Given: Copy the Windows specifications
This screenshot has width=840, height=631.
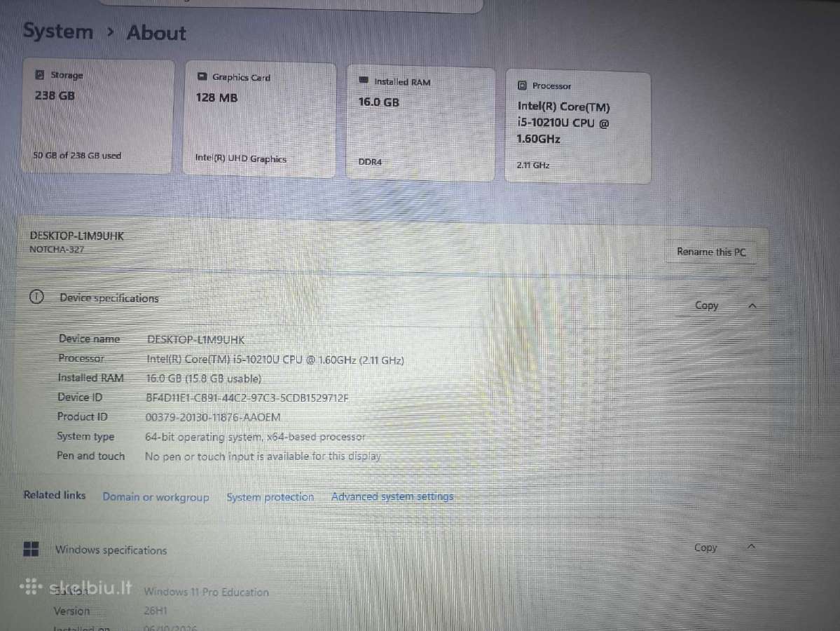Looking at the screenshot, I should click(705, 548).
